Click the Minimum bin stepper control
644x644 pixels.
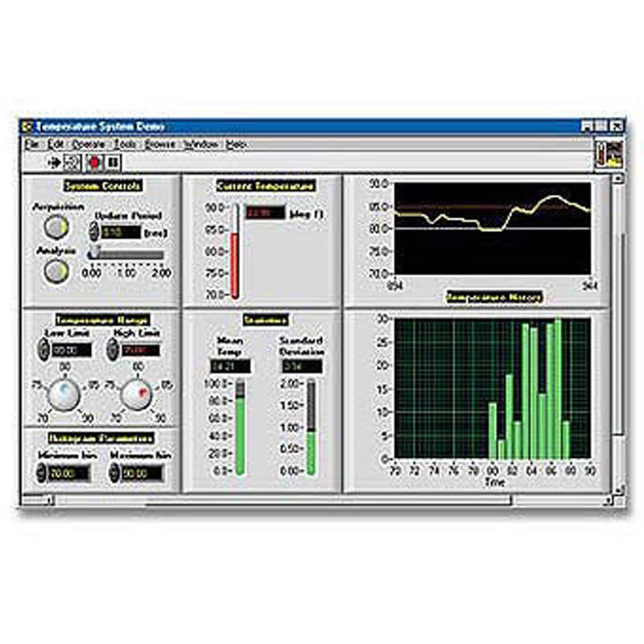[42, 473]
